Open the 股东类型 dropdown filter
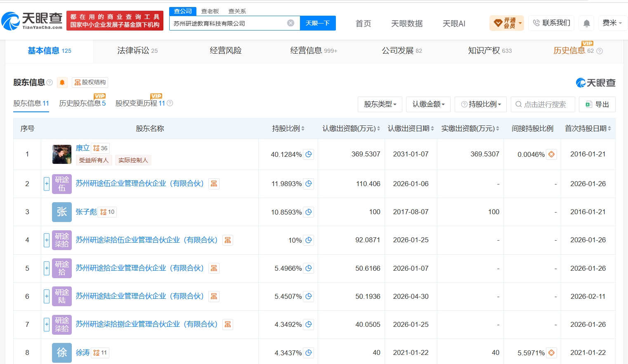628x364 pixels. click(380, 104)
